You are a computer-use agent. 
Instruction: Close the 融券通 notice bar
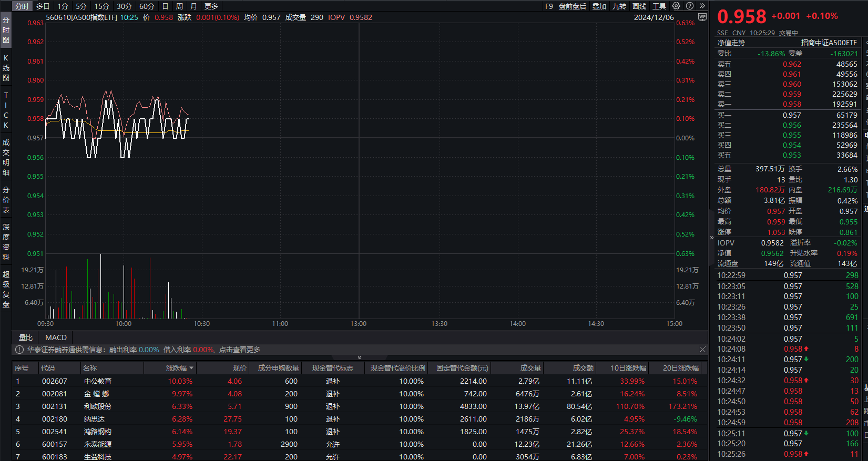pyautogui.click(x=702, y=350)
